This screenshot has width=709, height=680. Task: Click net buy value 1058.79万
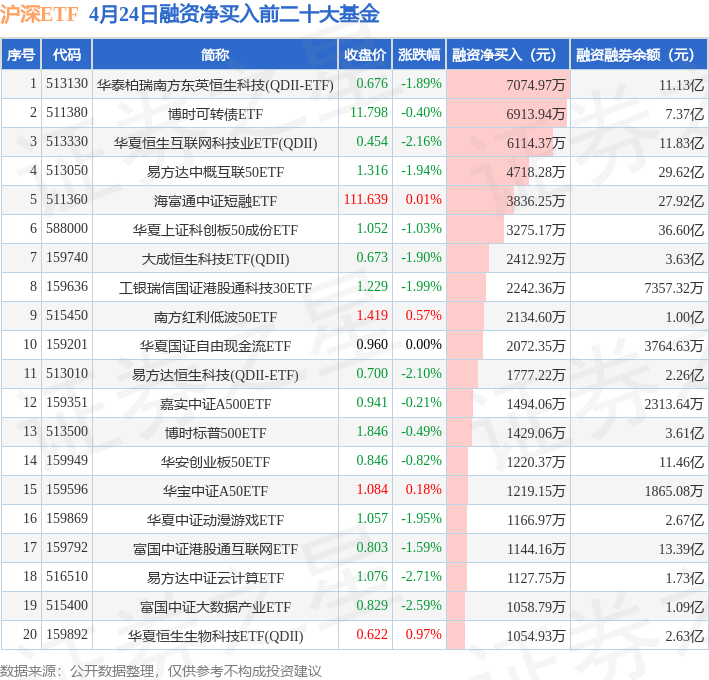(535, 607)
